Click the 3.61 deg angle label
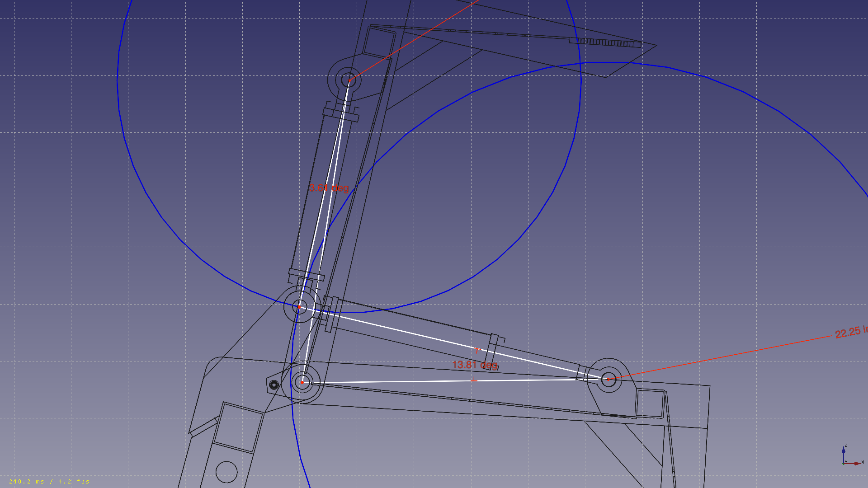 329,188
